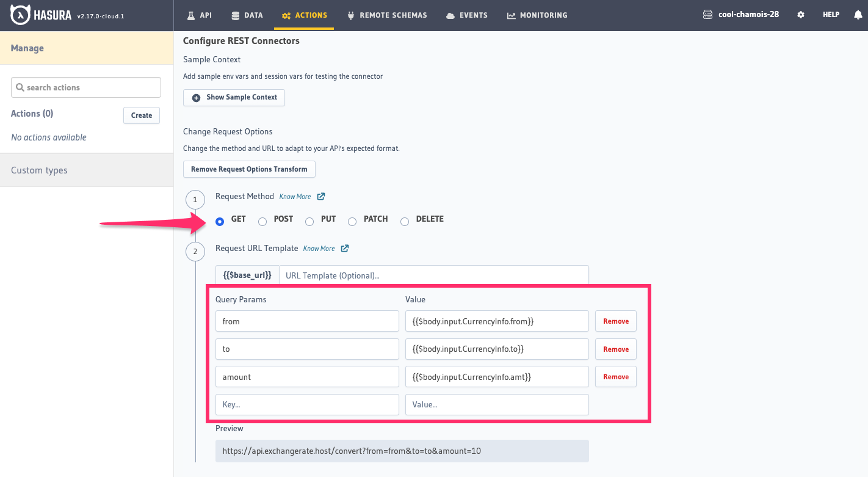Click the database icon beside cool-chamois-28

[x=708, y=14]
